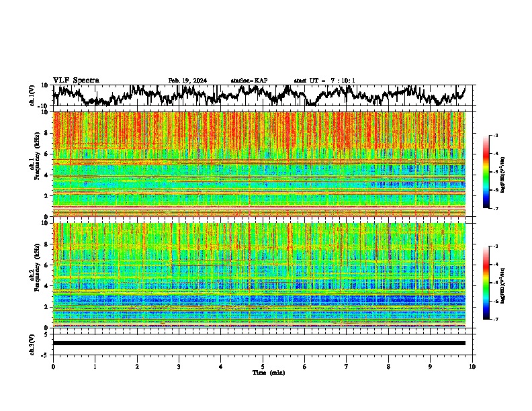Click the '5' tick on ch.3(V) axis

[46, 334]
